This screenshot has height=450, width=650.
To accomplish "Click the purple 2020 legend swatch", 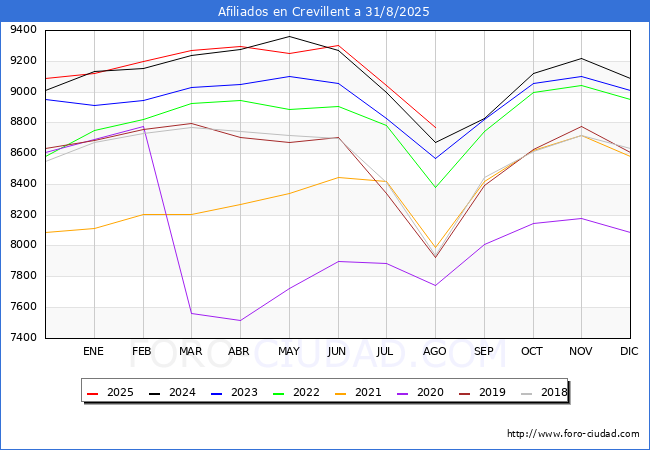I will [403, 393].
